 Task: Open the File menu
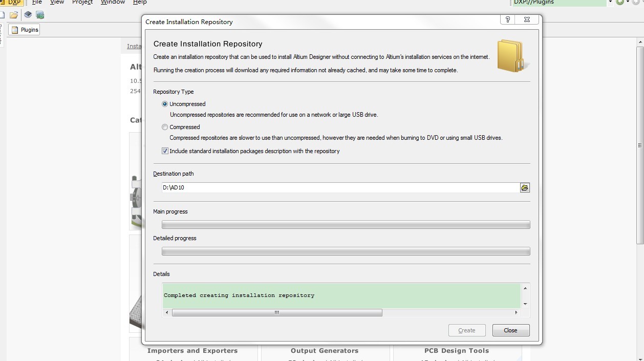37,2
